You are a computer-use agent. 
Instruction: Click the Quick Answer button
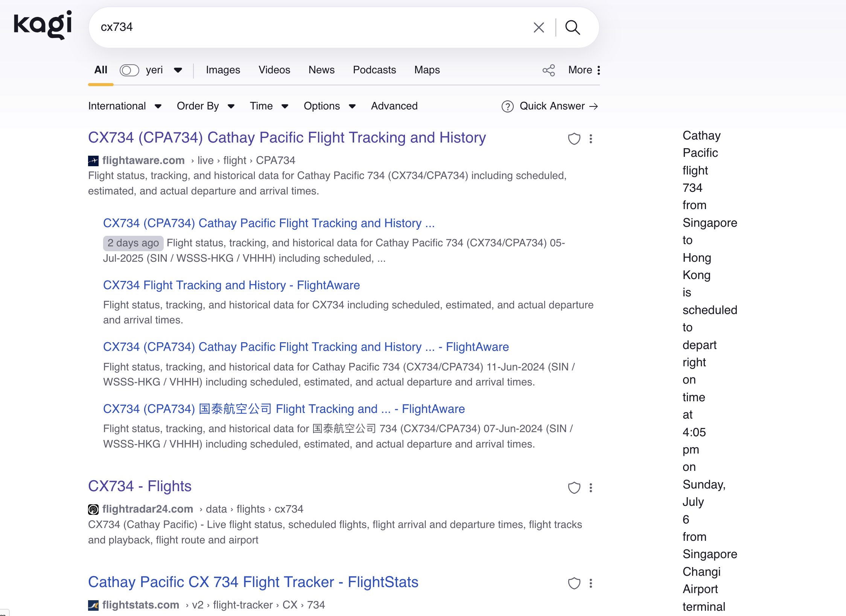[x=550, y=106]
